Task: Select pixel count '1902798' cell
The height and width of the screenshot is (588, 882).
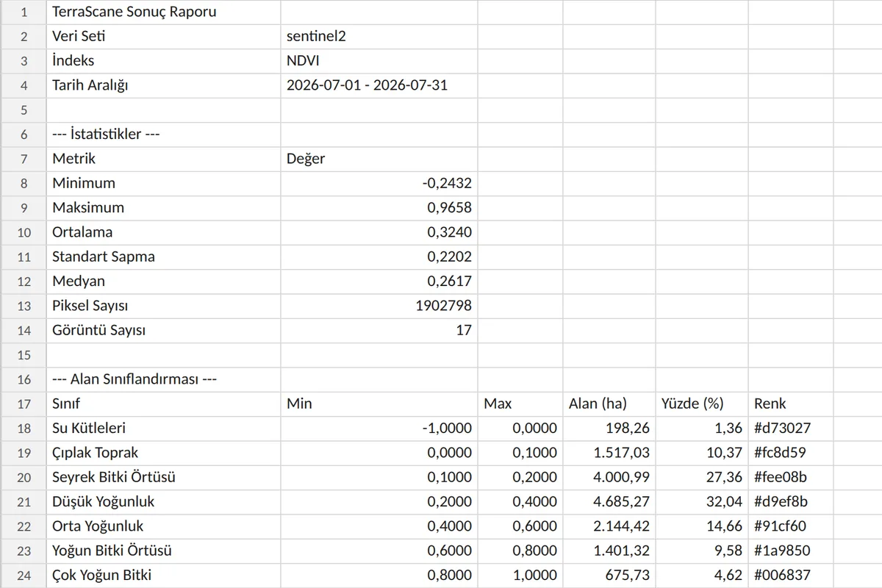Action: [379, 306]
